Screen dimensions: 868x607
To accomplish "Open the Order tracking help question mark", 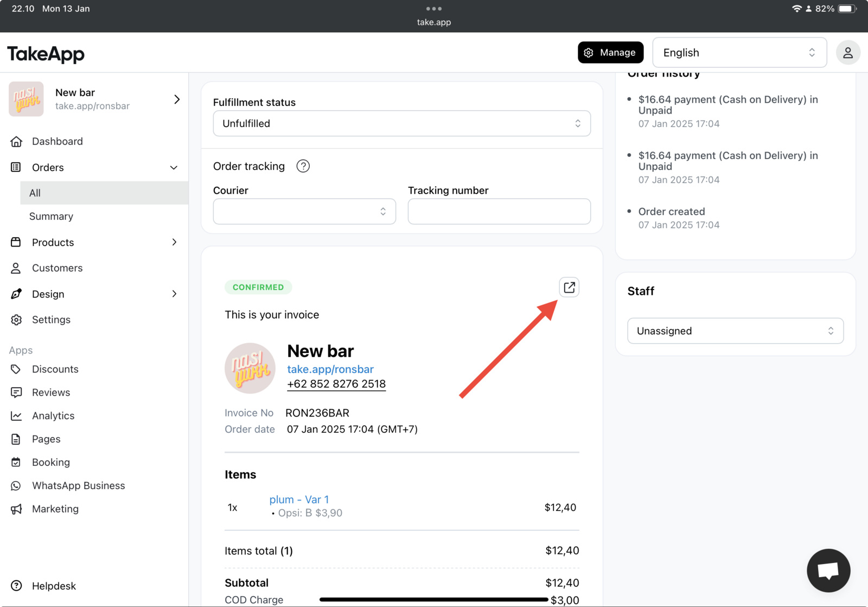I will coord(303,166).
